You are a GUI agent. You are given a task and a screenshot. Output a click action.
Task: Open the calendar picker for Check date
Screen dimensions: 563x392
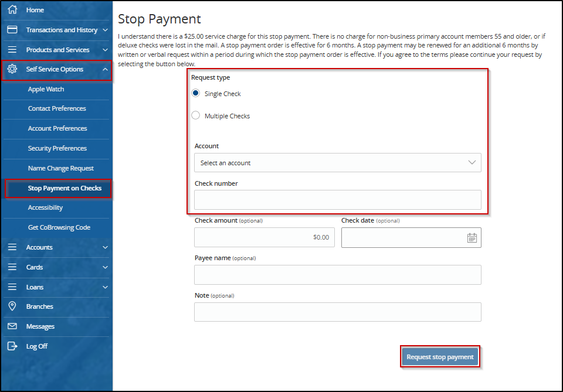pyautogui.click(x=472, y=237)
